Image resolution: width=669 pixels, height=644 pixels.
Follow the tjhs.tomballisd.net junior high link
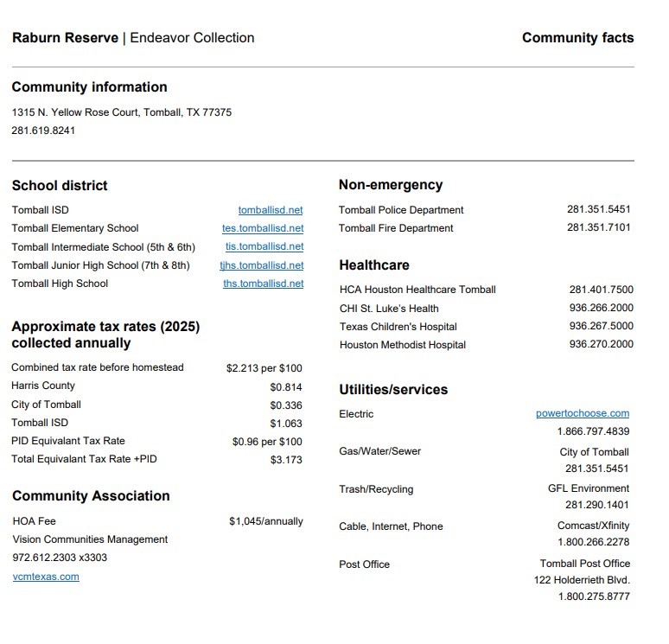[262, 265]
